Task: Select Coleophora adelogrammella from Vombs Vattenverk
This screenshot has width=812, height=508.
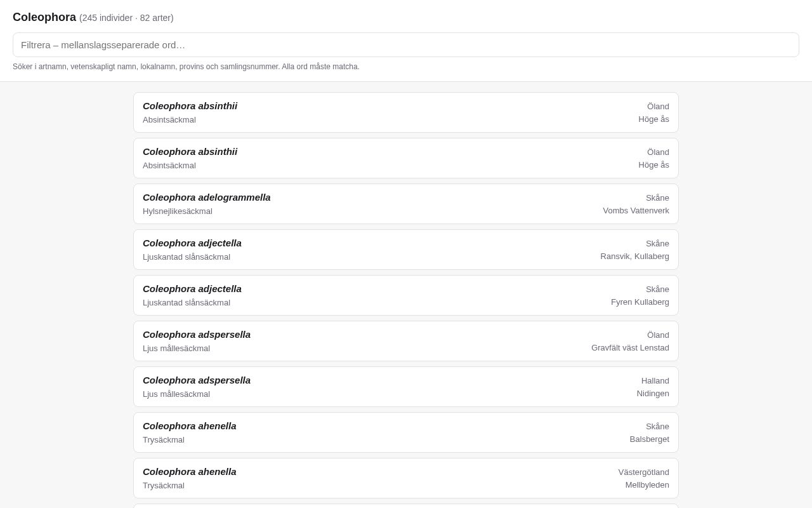Action: point(406,204)
